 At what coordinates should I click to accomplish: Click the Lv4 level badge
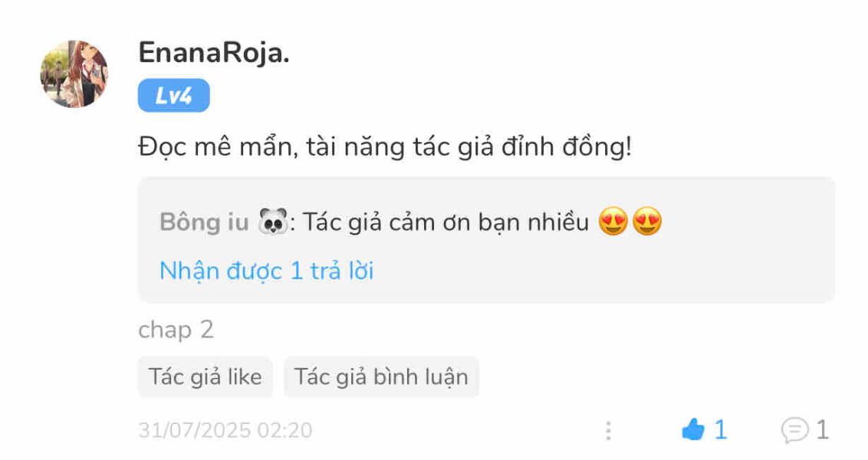click(173, 97)
